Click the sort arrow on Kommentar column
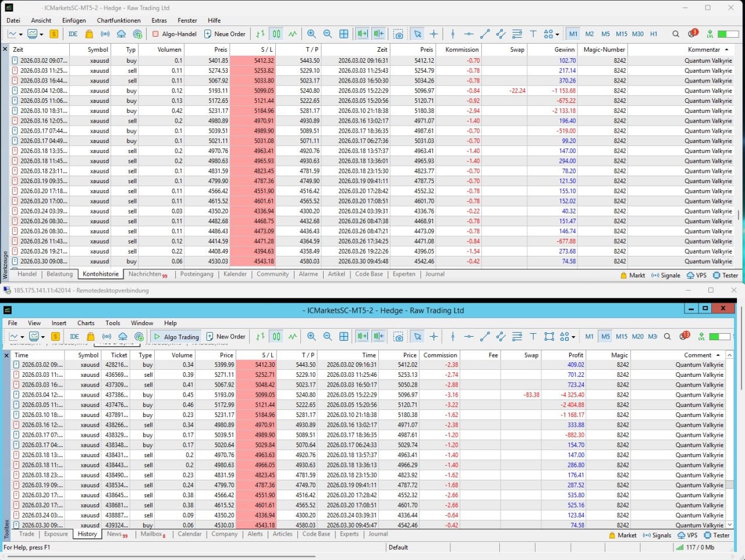This screenshot has width=745, height=560. click(x=726, y=49)
